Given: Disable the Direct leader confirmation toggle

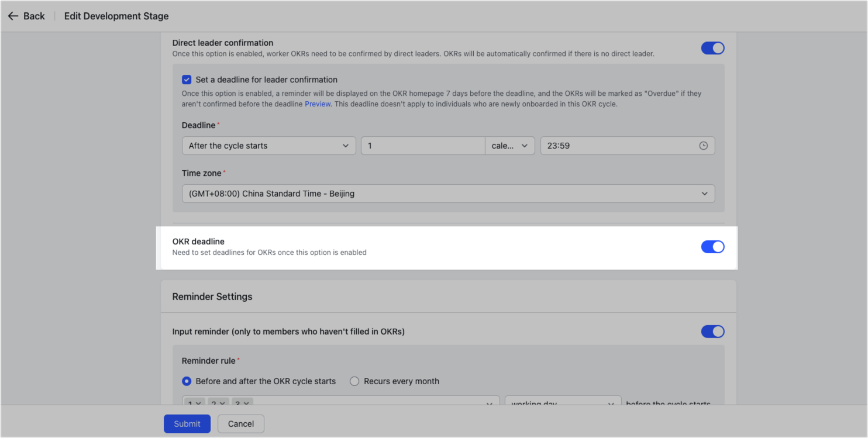Looking at the screenshot, I should pyautogui.click(x=712, y=48).
